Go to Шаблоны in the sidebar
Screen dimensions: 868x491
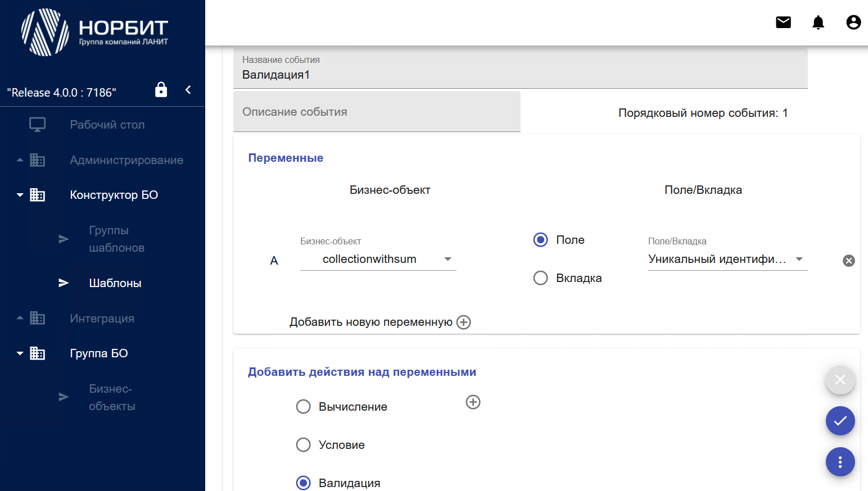point(115,283)
